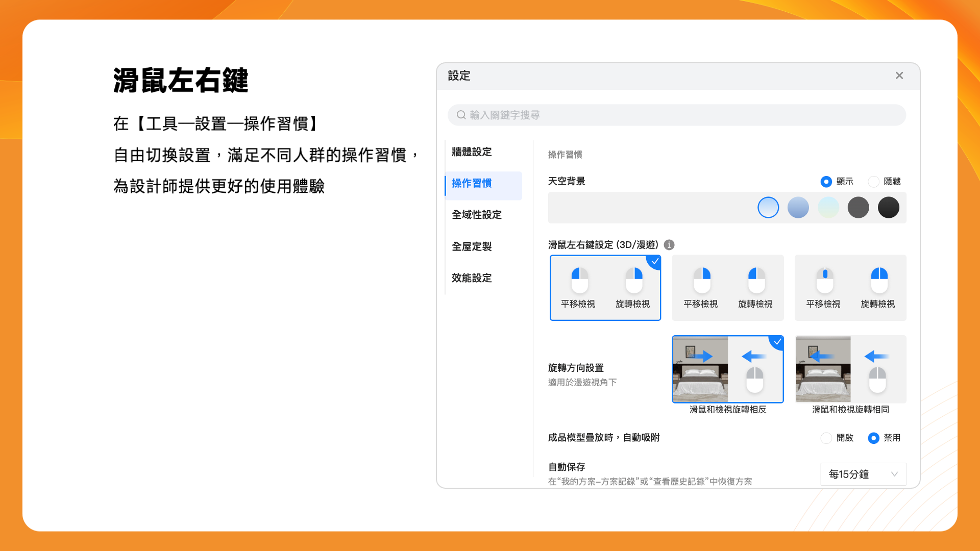This screenshot has height=551, width=980.
Task: Go to the 效能設定 tab
Action: coord(472,278)
